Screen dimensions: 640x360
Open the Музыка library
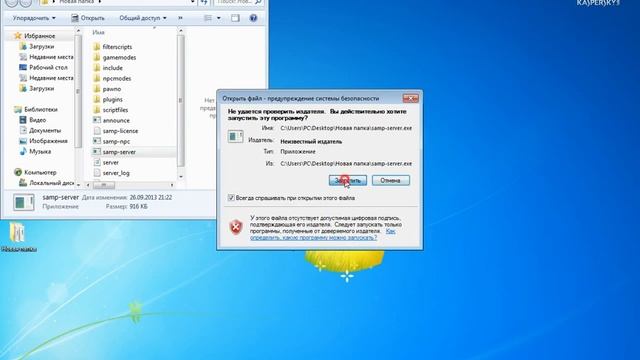coord(40,151)
